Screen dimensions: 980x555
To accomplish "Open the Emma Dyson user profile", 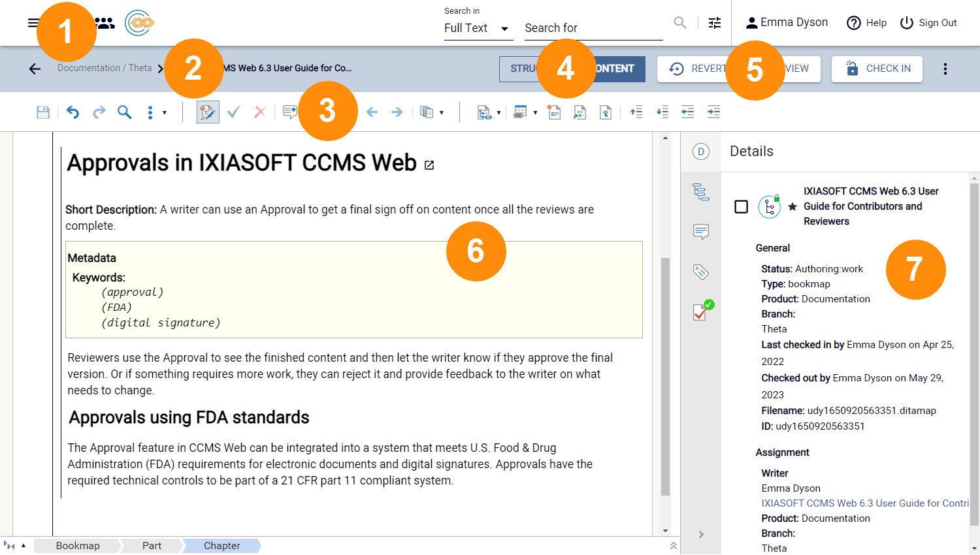I will 787,23.
